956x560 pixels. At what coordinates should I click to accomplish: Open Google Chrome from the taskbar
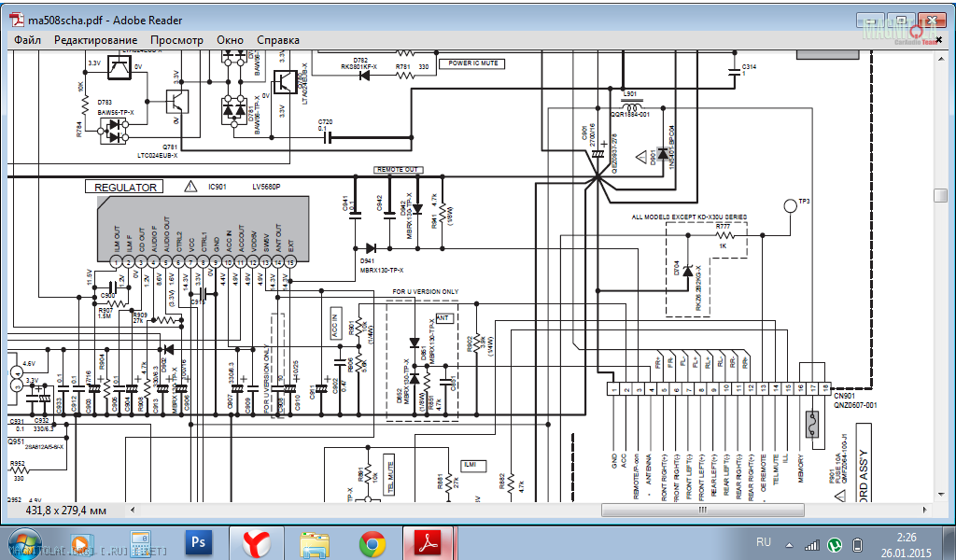(x=373, y=542)
